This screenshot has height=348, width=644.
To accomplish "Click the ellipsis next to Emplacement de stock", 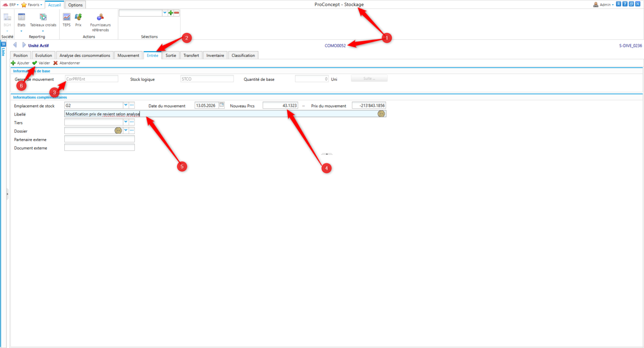I will [131, 105].
